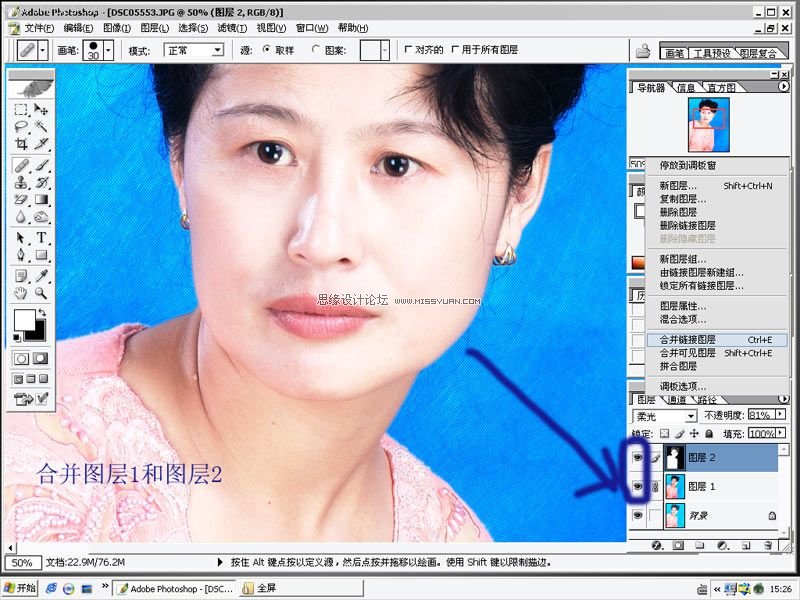
Task: Switch to the 通道 tab
Action: [x=677, y=401]
